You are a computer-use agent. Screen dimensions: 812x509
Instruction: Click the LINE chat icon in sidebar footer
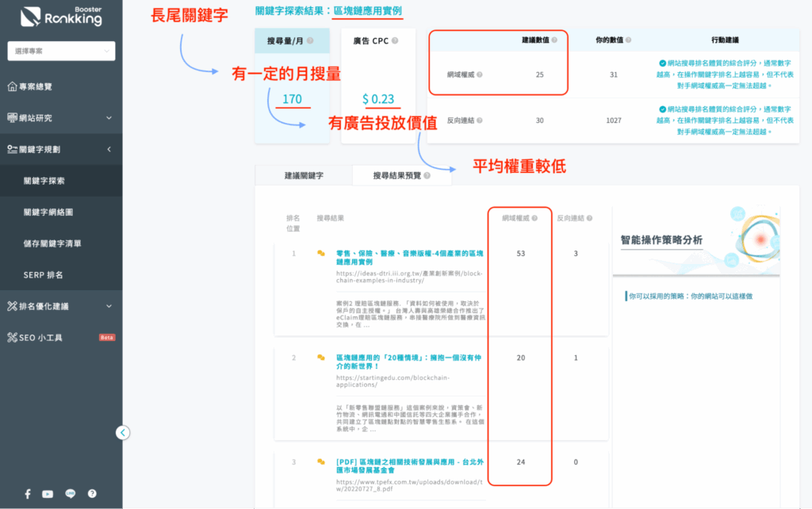click(x=70, y=493)
